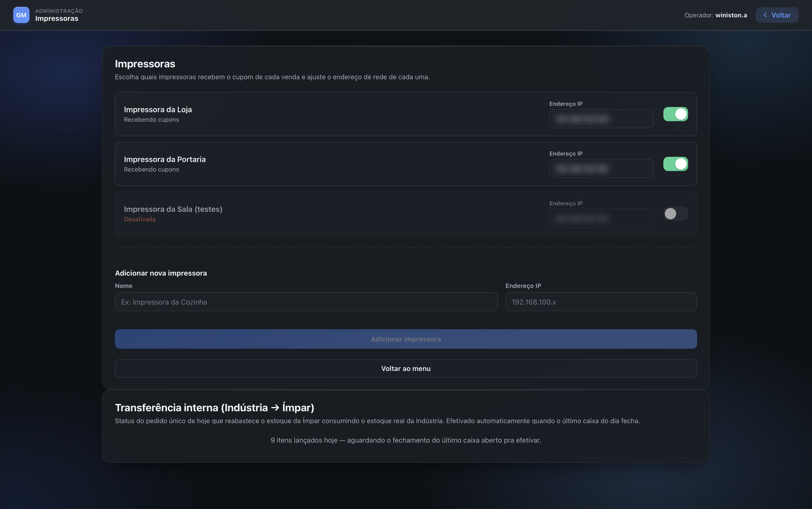The height and width of the screenshot is (509, 812).
Task: Click the Adicionar nova impressora heading
Action: click(x=161, y=273)
